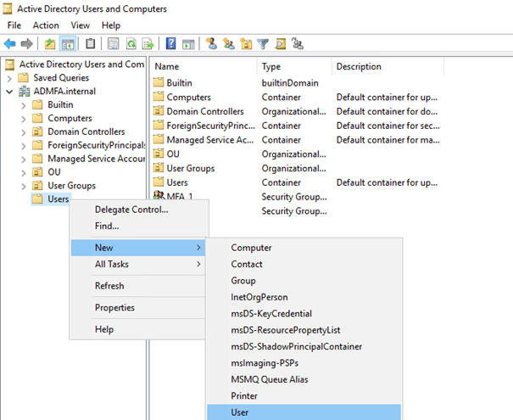The image size is (513, 420).
Task: Click the Filter funnel icon in toolbar
Action: 263,43
